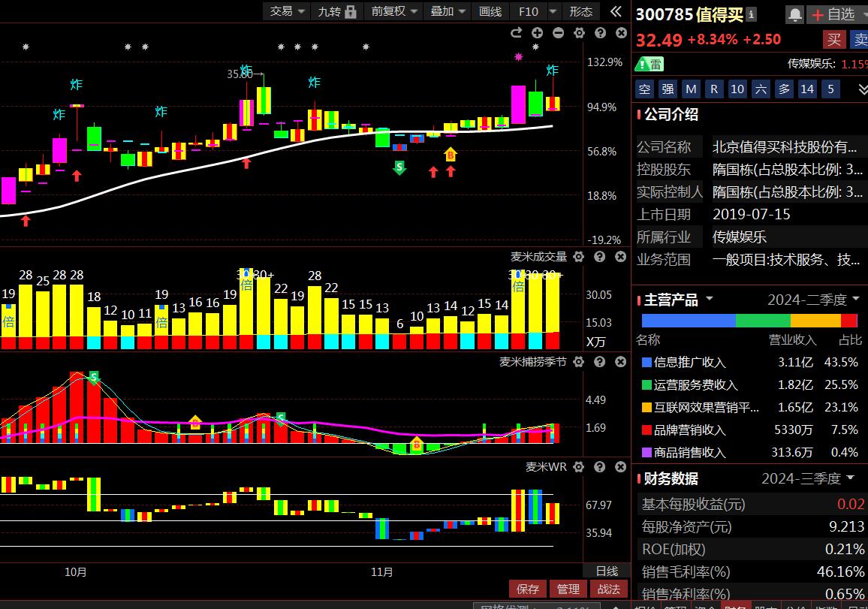The height and width of the screenshot is (609, 868).
Task: Click the zoom-in plus icon on main chart
Action: [537, 32]
